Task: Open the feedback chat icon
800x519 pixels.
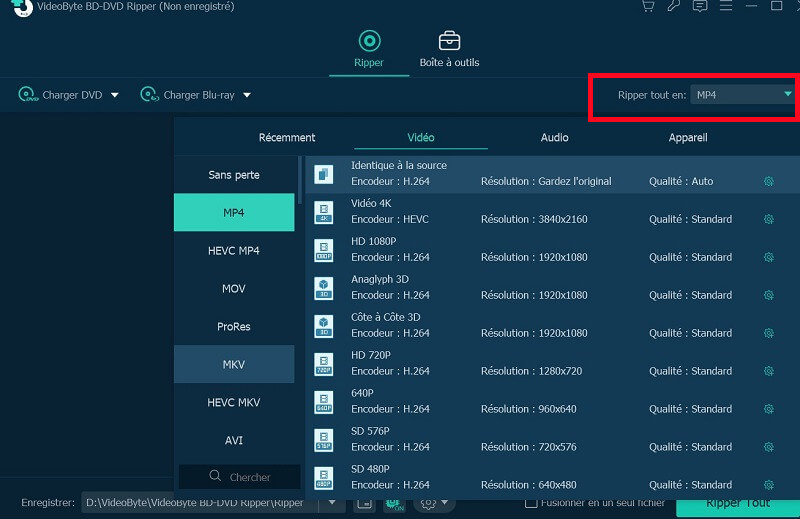Action: [x=700, y=6]
